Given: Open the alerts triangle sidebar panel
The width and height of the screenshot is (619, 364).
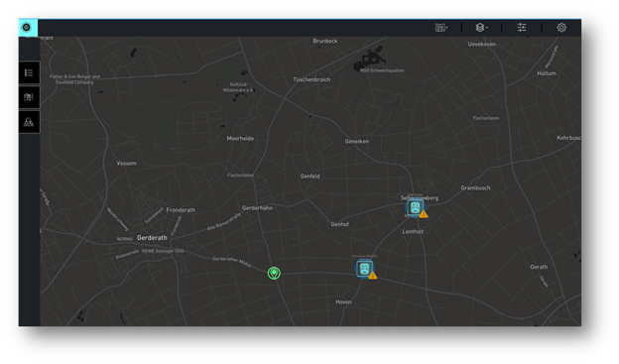Looking at the screenshot, I should pyautogui.click(x=29, y=122).
